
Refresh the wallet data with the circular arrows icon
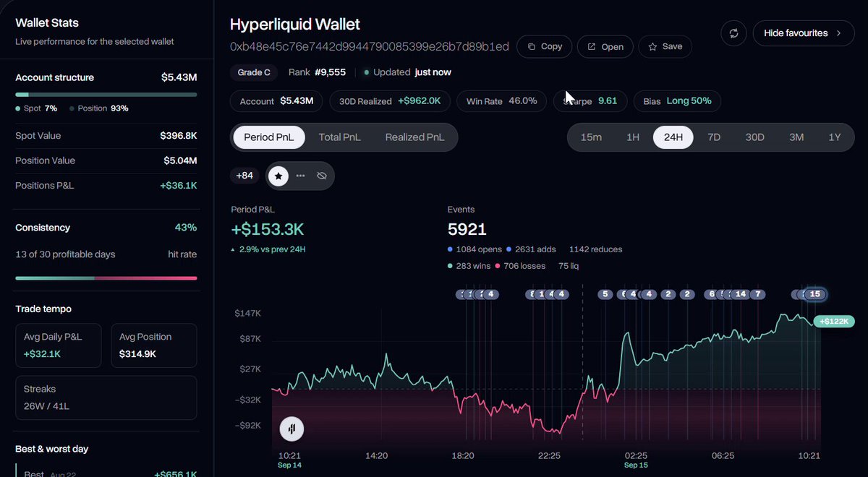(x=733, y=33)
